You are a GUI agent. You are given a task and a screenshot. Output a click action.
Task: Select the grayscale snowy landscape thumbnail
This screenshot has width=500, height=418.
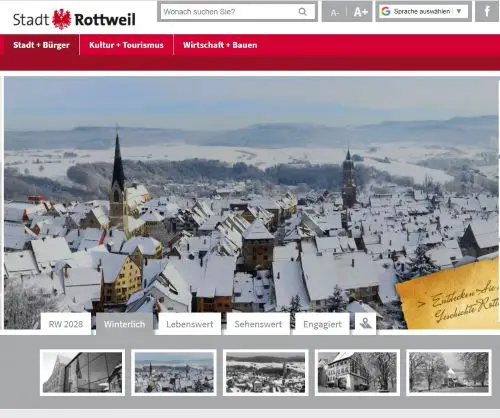[x=266, y=372]
